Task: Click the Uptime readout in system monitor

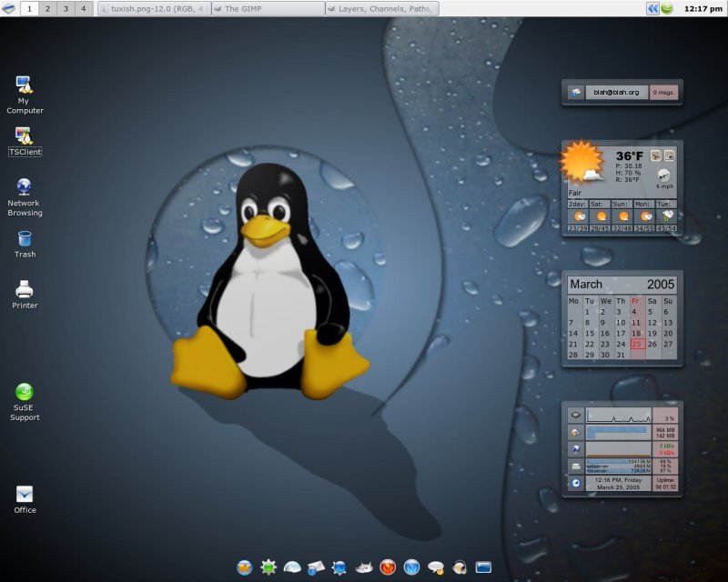Action: tap(665, 483)
